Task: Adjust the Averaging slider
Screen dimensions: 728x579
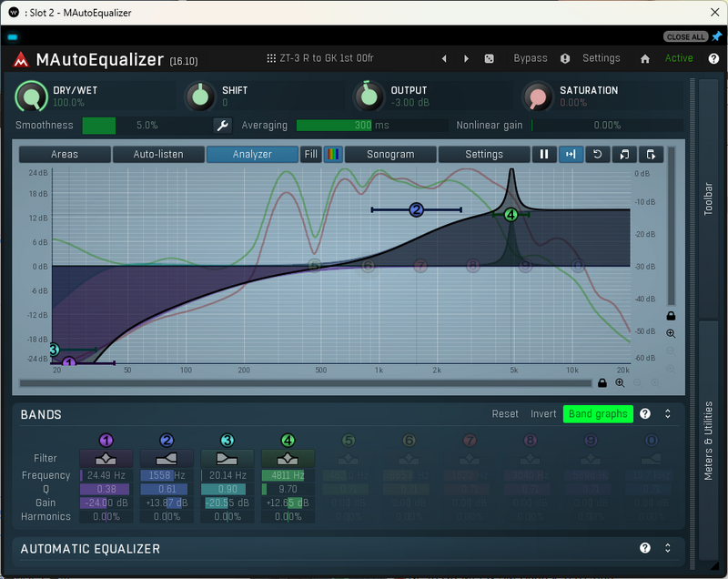Action: 372,126
